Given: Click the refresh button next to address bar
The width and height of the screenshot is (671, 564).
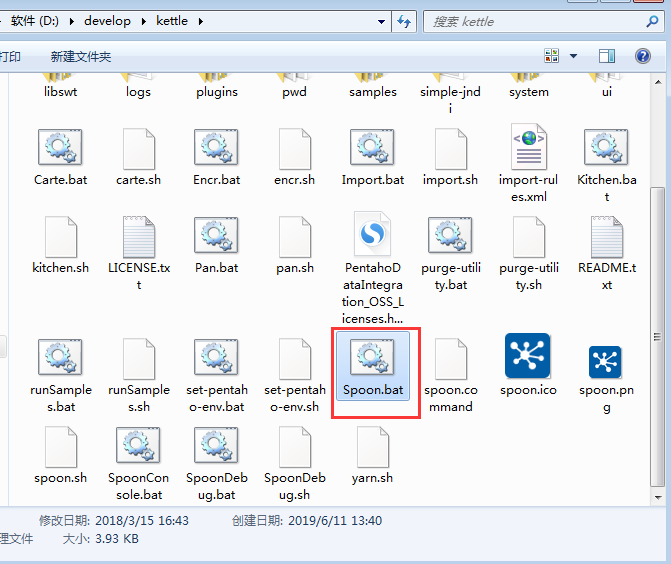Looking at the screenshot, I should click(x=404, y=21).
